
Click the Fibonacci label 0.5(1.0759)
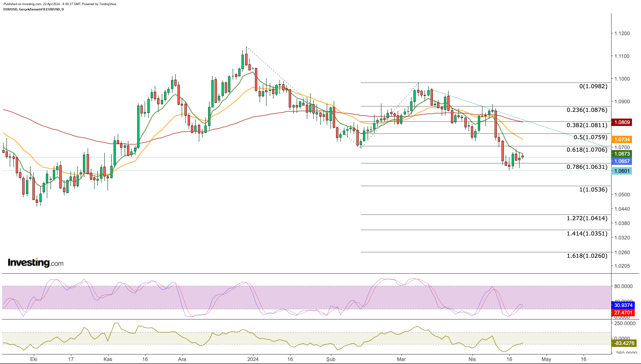pyautogui.click(x=590, y=137)
